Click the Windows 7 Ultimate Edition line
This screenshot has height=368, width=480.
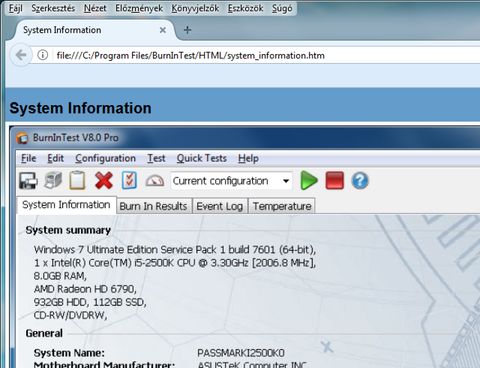coord(175,250)
